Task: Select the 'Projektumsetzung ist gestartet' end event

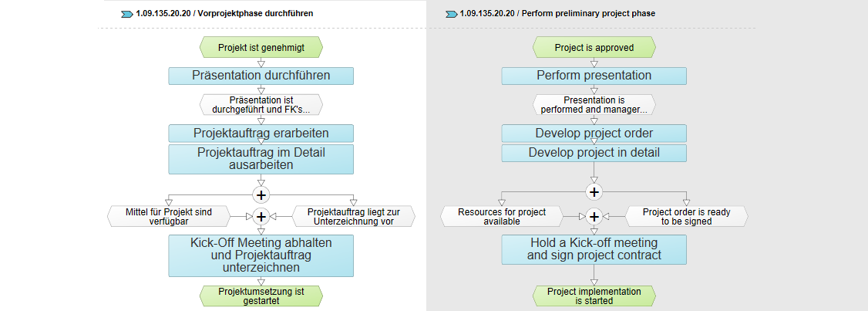Action: pyautogui.click(x=261, y=296)
